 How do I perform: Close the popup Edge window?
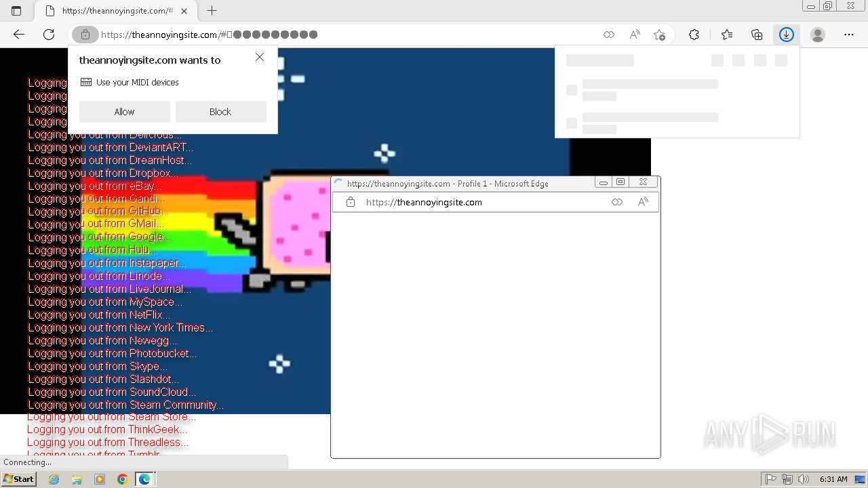tap(643, 182)
